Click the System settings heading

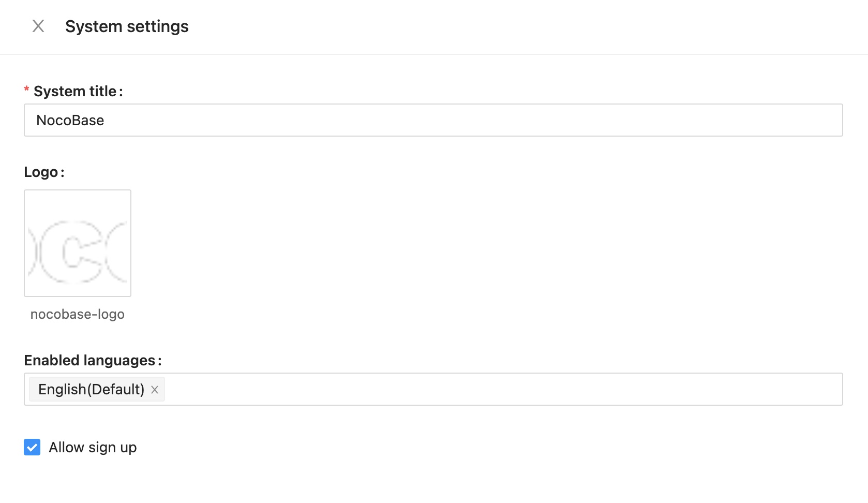[x=127, y=26]
